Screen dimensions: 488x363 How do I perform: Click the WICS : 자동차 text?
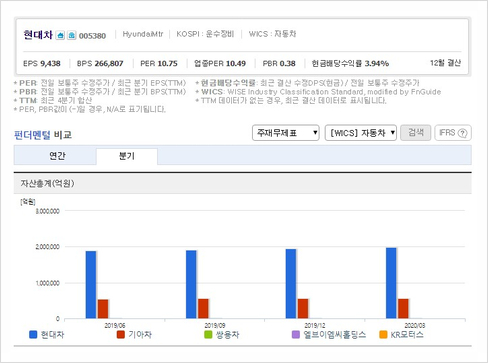[x=272, y=34]
